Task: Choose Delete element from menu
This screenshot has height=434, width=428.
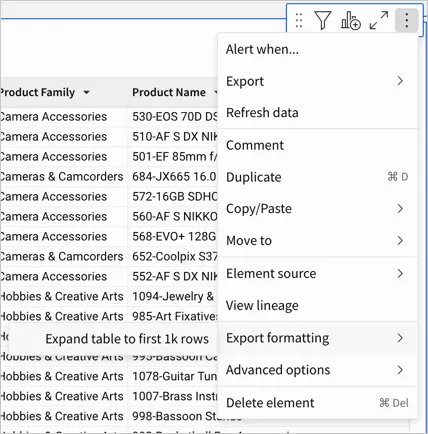Action: [x=318, y=403]
